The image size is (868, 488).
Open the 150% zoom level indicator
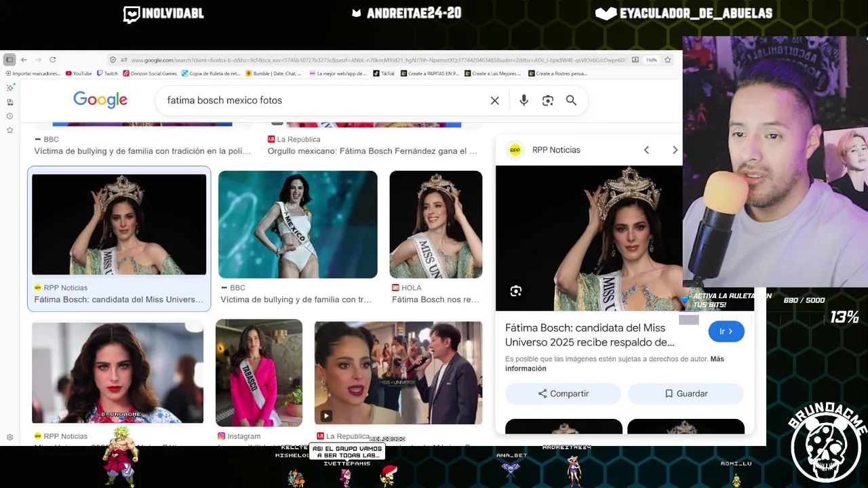pos(651,60)
